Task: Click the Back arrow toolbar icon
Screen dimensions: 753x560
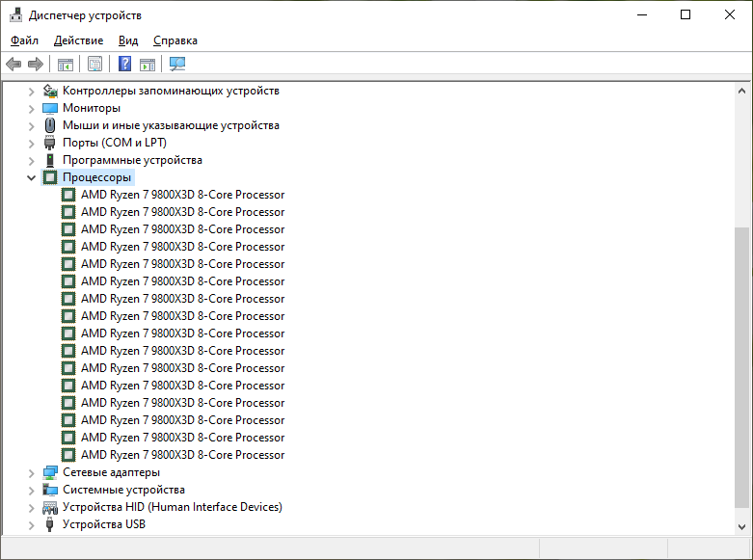Action: [13, 64]
